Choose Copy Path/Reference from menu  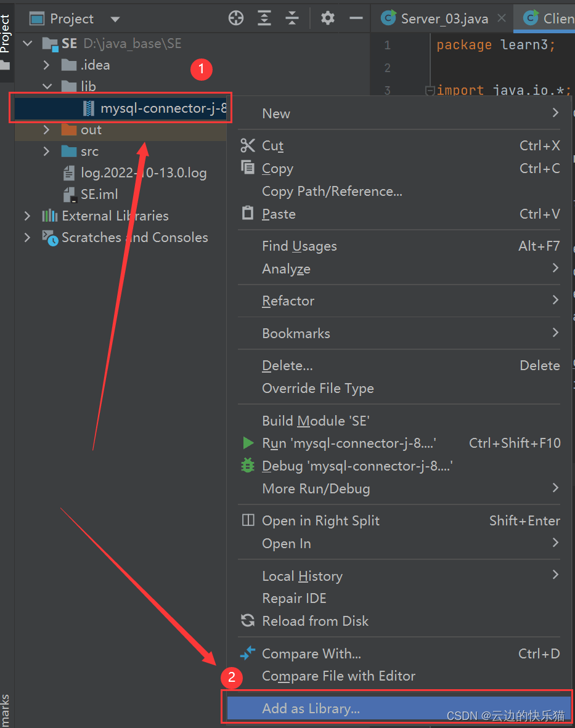pos(332,191)
